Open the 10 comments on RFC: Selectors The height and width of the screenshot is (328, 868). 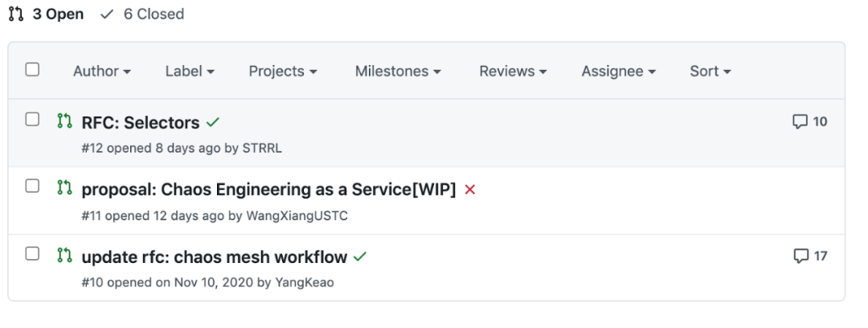point(809,122)
